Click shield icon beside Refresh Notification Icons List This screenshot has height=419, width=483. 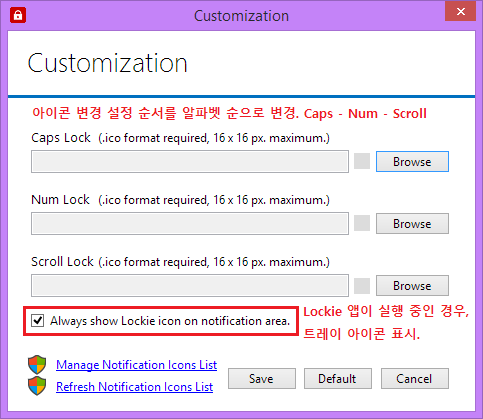pos(37,386)
